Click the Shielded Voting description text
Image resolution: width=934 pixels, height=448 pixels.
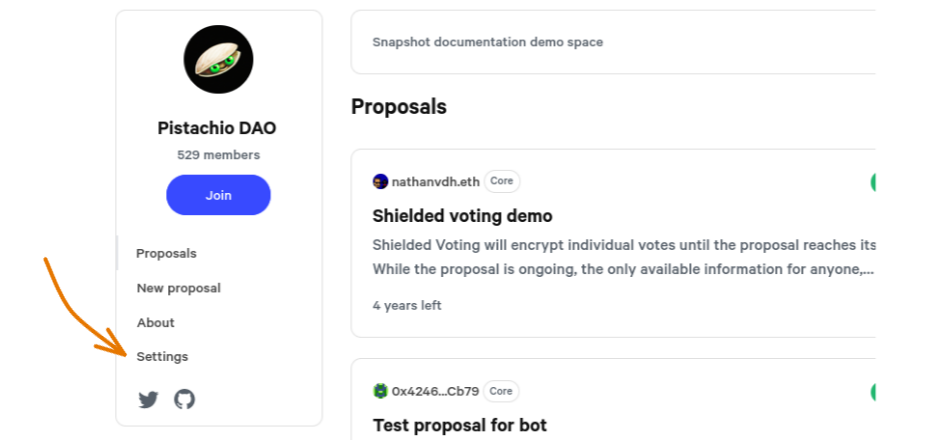pyautogui.click(x=623, y=257)
